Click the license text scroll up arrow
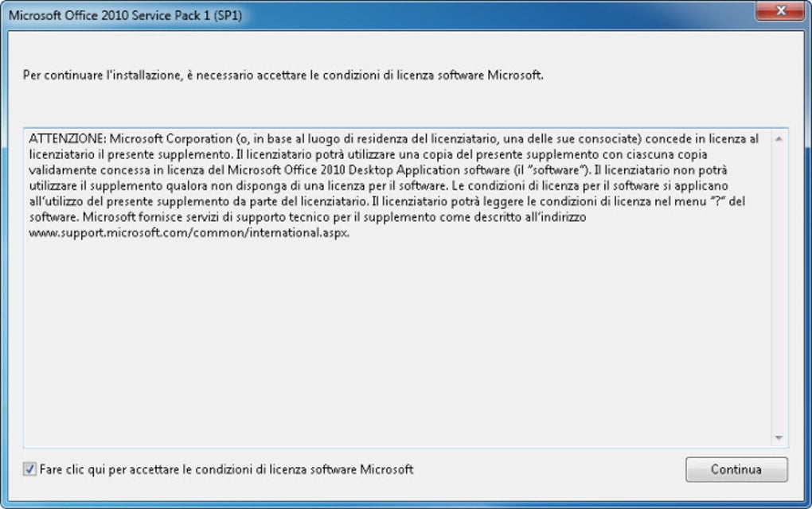Viewport: 812px width, 509px height. [x=779, y=138]
